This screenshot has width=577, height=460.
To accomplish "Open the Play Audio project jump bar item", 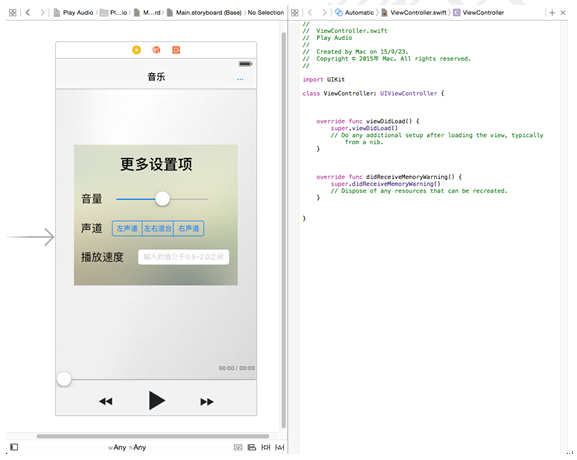I will pos(73,13).
